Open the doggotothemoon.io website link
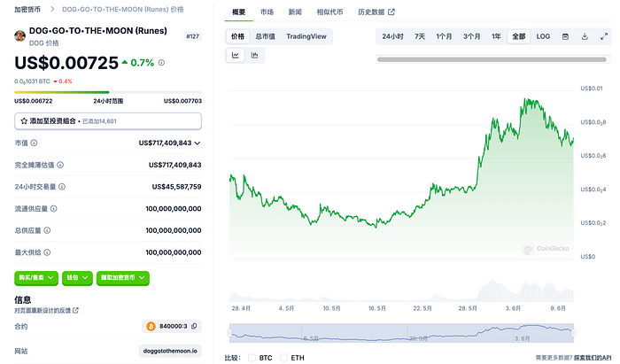 170,351
